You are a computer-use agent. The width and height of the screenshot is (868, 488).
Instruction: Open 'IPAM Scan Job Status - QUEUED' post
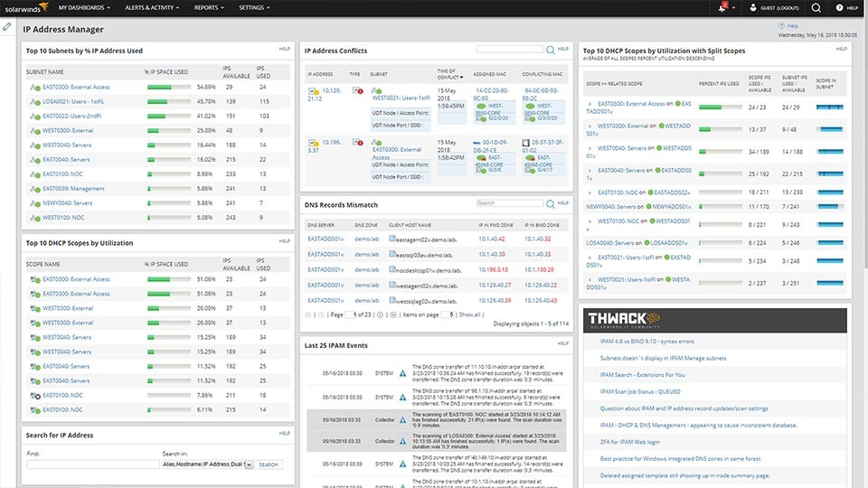coord(640,391)
